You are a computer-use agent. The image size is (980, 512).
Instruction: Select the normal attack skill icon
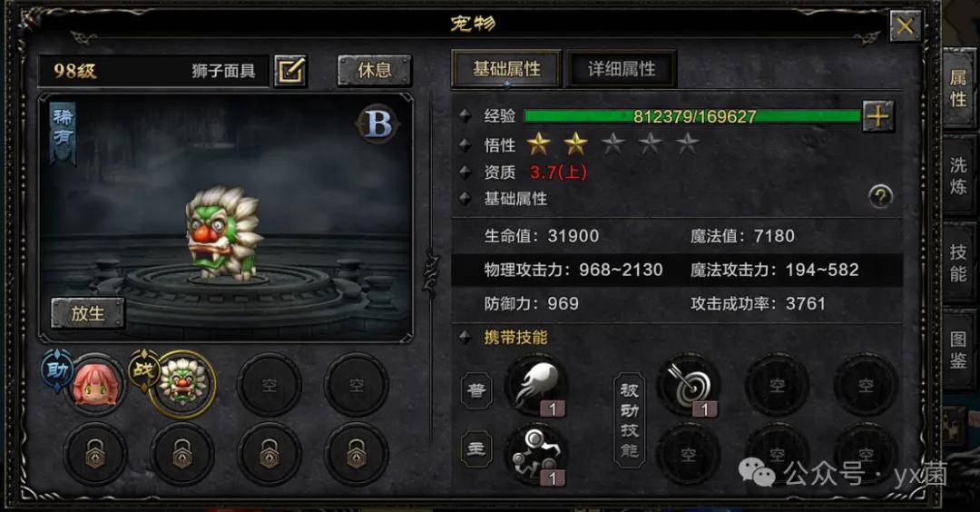[x=536, y=387]
